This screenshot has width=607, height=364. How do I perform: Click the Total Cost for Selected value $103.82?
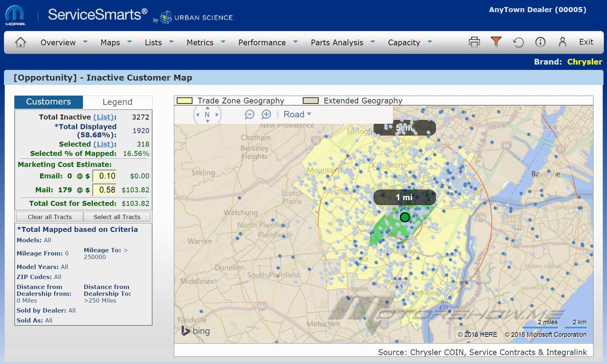click(135, 203)
